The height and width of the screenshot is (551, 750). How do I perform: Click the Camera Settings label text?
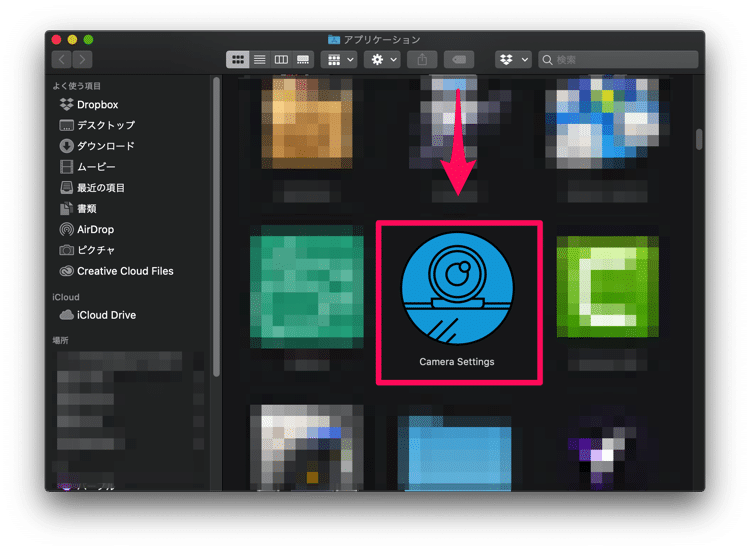coord(457,362)
